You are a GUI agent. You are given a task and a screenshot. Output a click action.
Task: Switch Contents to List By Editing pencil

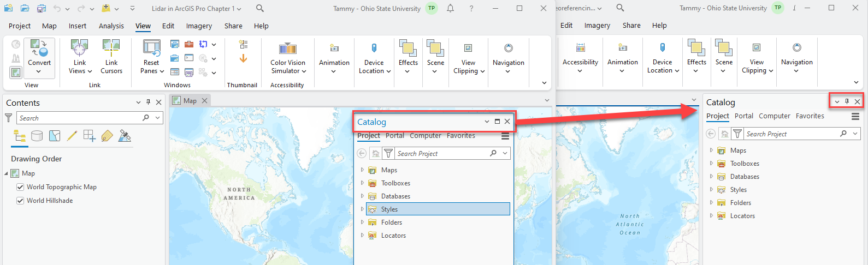[x=72, y=136]
